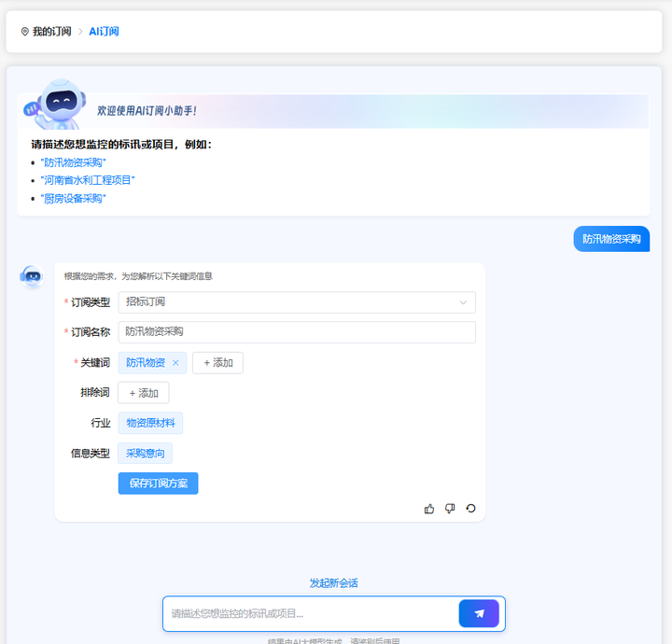Click AI订阅 breadcrumb
Screen dimensions: 672x644
click(104, 32)
